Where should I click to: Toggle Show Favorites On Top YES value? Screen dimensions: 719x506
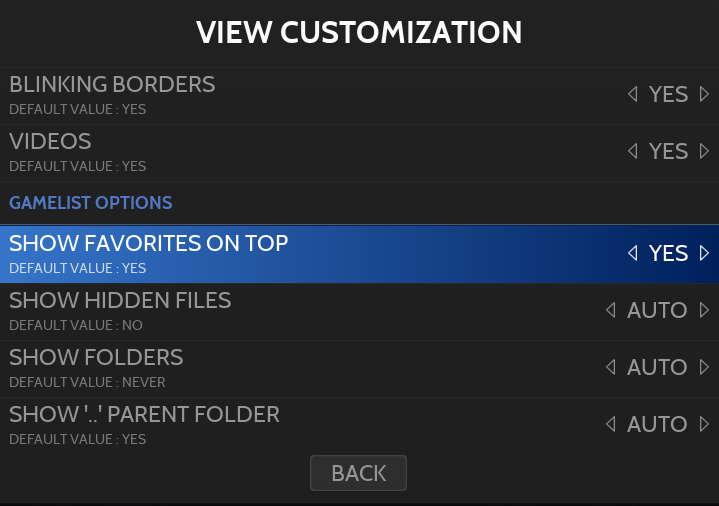[668, 254]
